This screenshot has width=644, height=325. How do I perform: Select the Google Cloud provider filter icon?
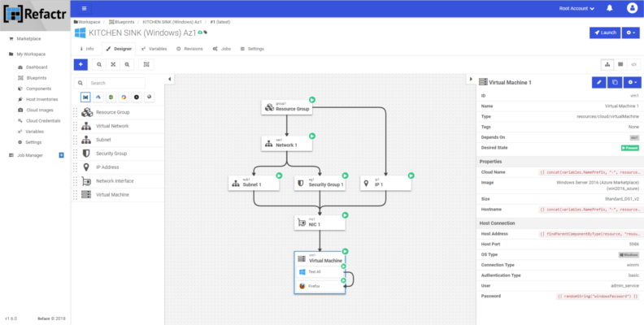pyautogui.click(x=124, y=97)
